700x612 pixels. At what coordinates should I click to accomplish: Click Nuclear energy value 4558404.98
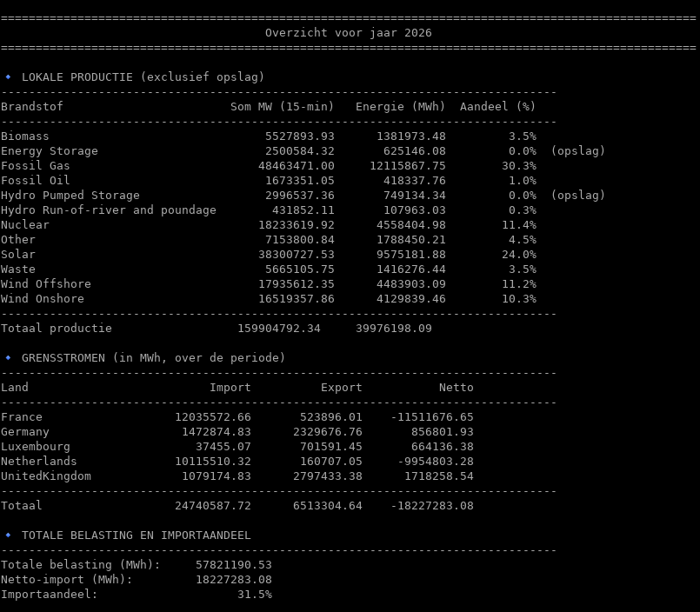tap(411, 224)
